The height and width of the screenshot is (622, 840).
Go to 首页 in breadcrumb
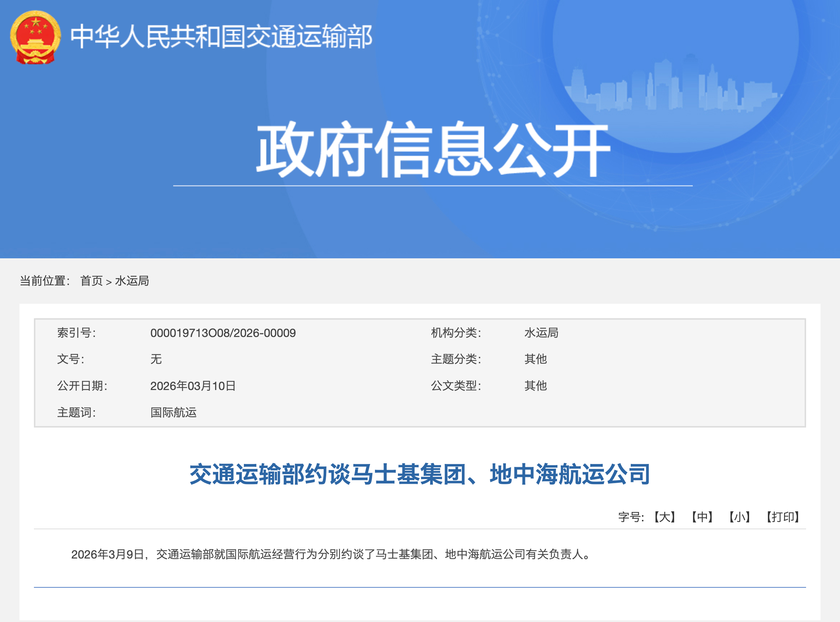[x=92, y=281]
